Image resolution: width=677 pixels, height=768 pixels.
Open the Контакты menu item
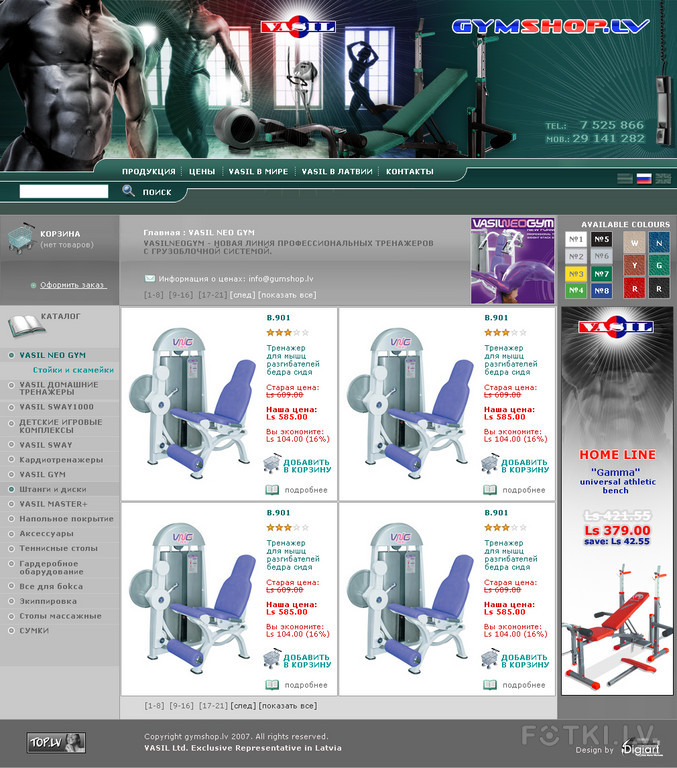click(410, 171)
